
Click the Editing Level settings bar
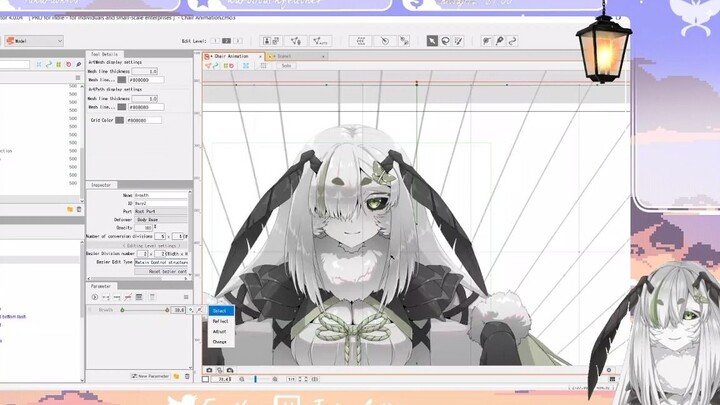(138, 246)
